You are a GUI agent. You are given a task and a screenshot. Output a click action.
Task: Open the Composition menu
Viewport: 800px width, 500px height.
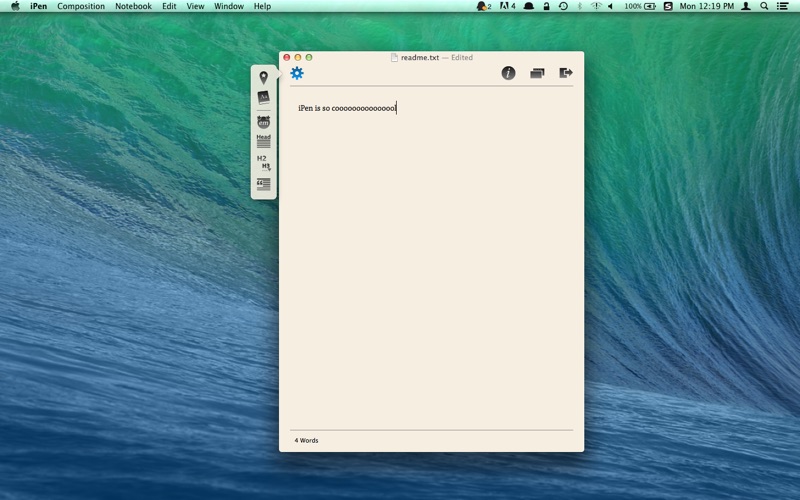(81, 6)
